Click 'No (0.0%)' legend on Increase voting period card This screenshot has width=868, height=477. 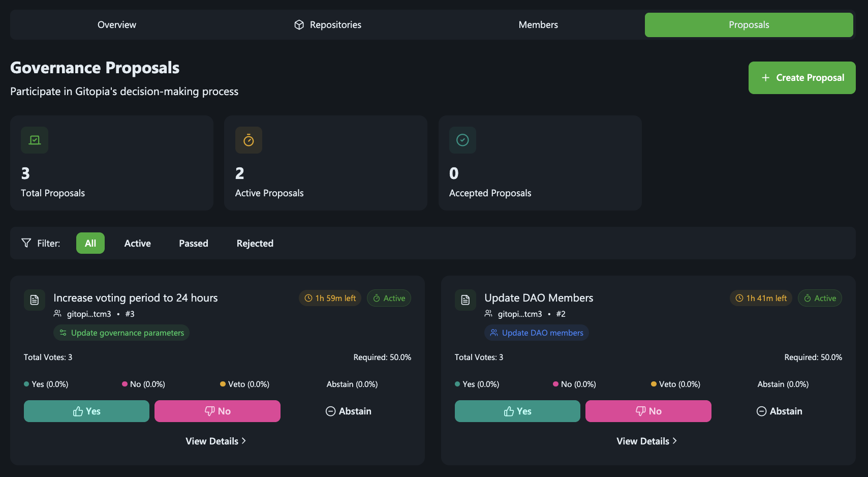pos(143,384)
